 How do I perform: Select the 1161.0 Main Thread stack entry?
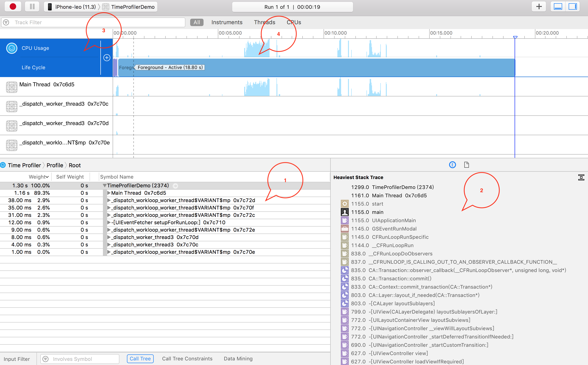click(x=389, y=196)
